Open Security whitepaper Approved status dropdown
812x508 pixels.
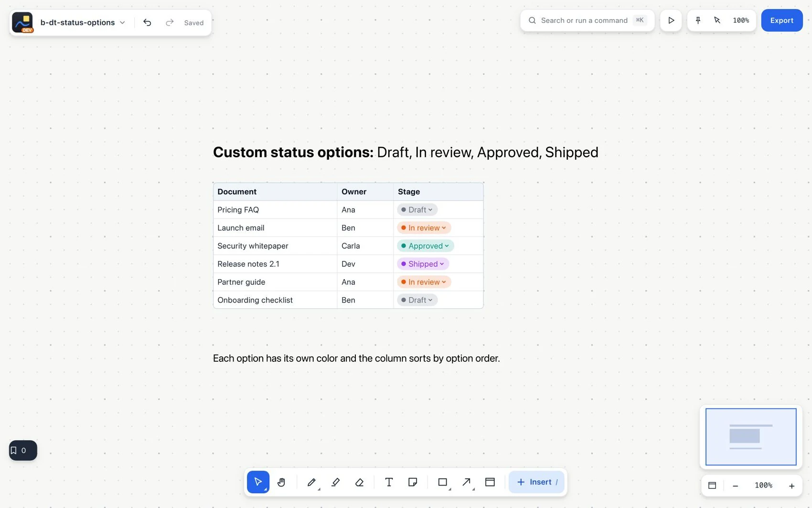[x=425, y=246]
